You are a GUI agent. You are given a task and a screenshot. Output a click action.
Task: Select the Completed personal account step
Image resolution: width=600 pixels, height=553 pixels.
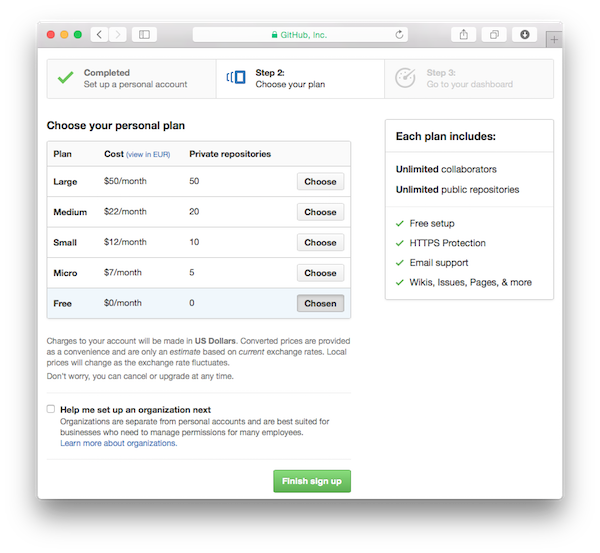(130, 78)
